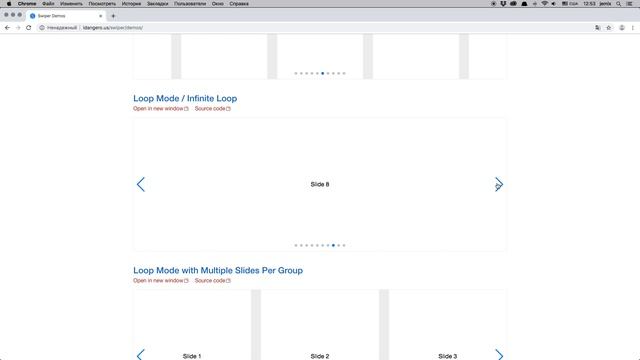
Task: Open the История menu
Action: (131, 4)
